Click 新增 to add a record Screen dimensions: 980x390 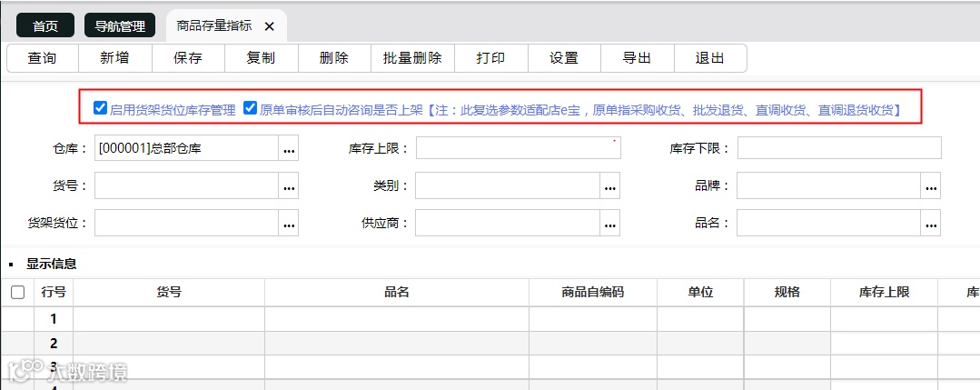pyautogui.click(x=114, y=58)
